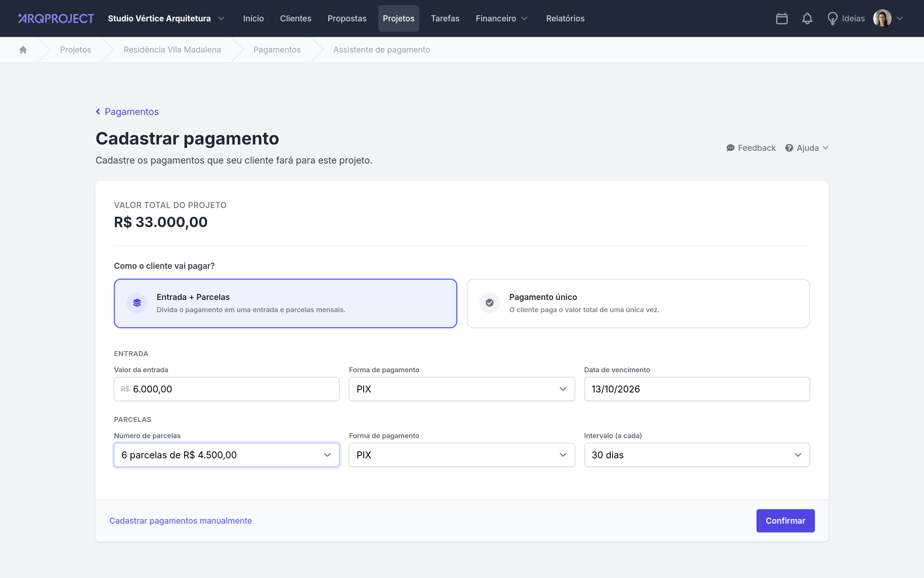Open Clientes in the navbar
The width and height of the screenshot is (924, 578).
coord(295,18)
